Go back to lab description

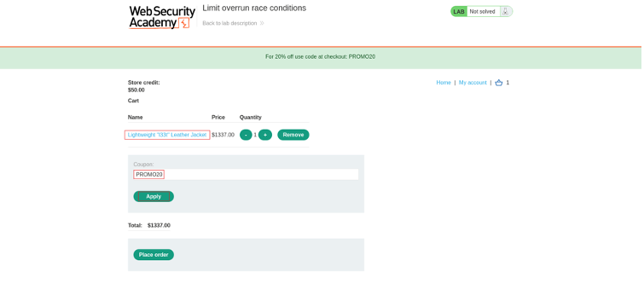pyautogui.click(x=229, y=23)
